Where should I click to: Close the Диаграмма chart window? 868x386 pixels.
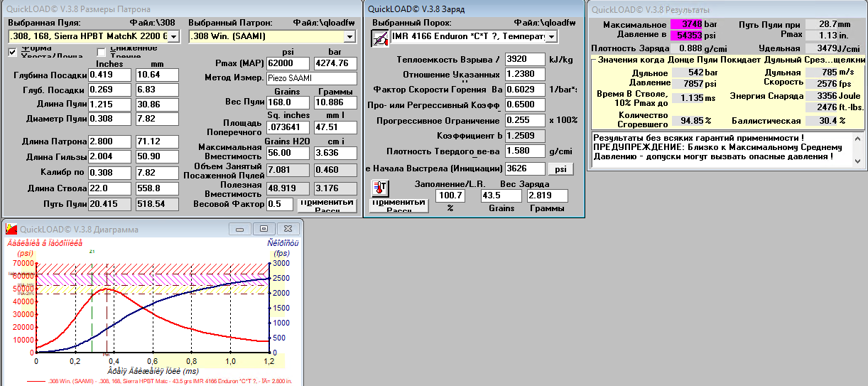(288, 229)
